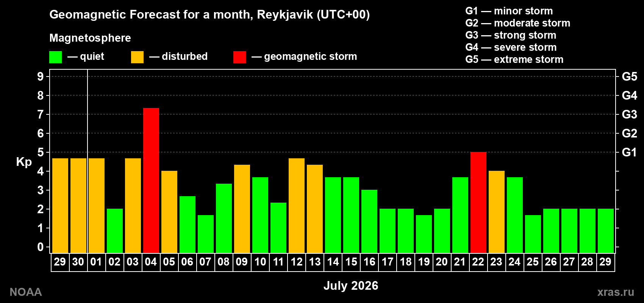
Task: Click the orange bar for date 13
Action: coord(315,209)
